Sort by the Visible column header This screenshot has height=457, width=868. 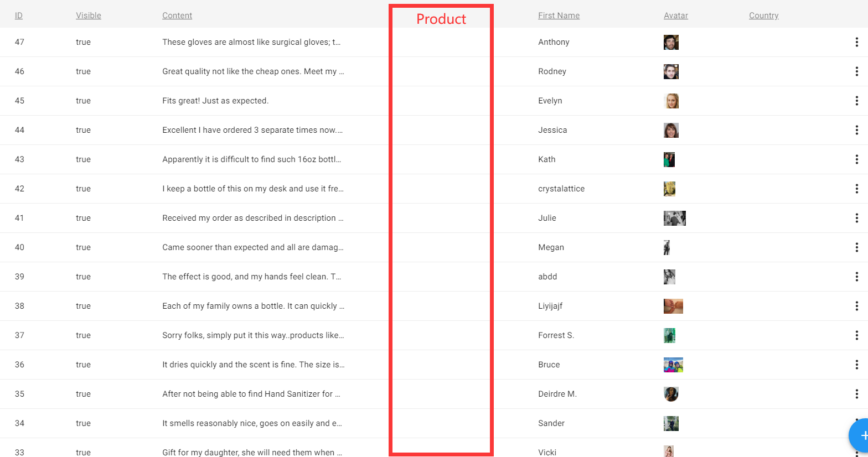89,15
